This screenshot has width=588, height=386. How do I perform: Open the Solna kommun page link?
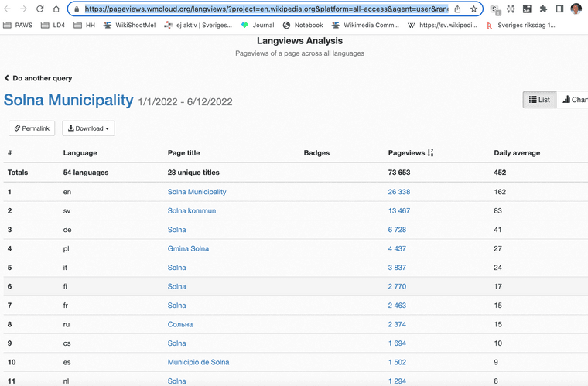coord(191,210)
